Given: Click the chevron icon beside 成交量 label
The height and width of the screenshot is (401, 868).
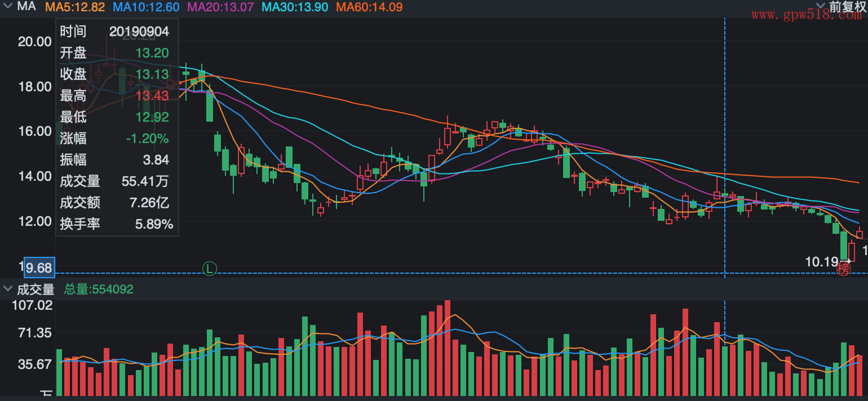Looking at the screenshot, I should pos(7,289).
